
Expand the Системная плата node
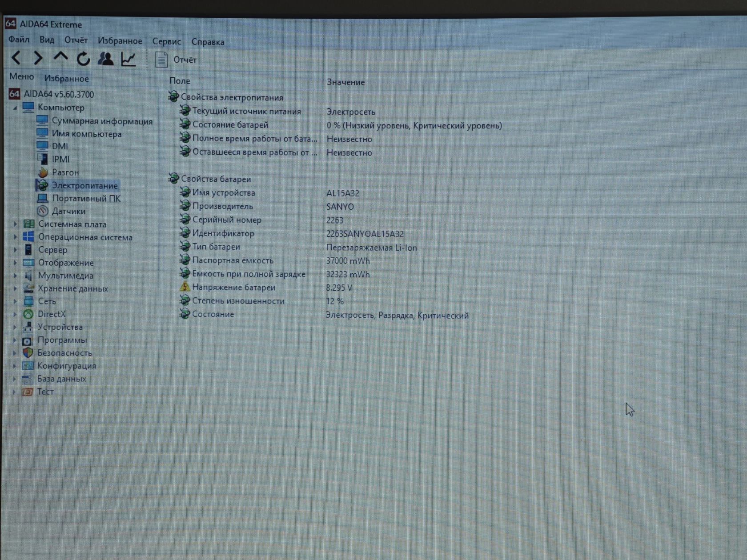point(15,224)
